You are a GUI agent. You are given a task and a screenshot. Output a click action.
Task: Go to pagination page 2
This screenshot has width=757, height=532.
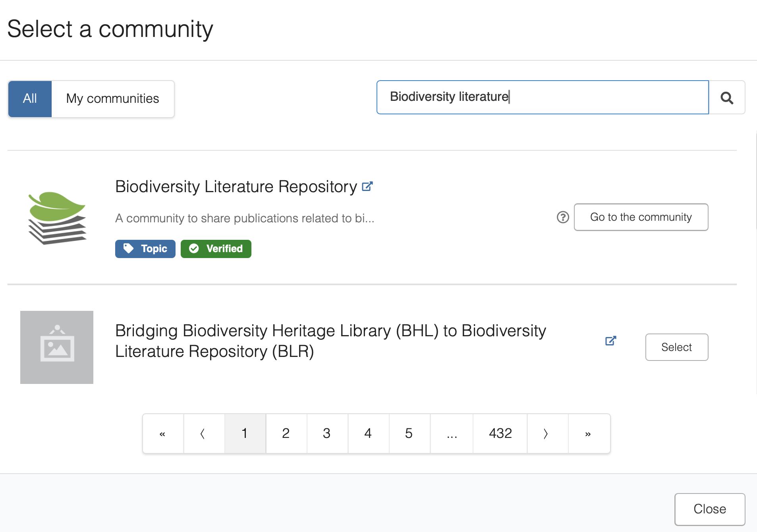pos(286,434)
